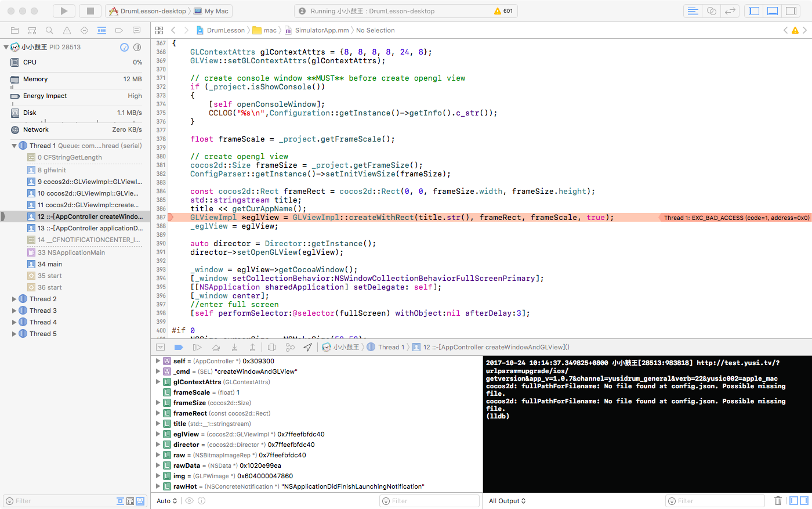Viewport: 812px width, 509px height.
Task: Click the mac folder in jump bar
Action: pos(265,30)
